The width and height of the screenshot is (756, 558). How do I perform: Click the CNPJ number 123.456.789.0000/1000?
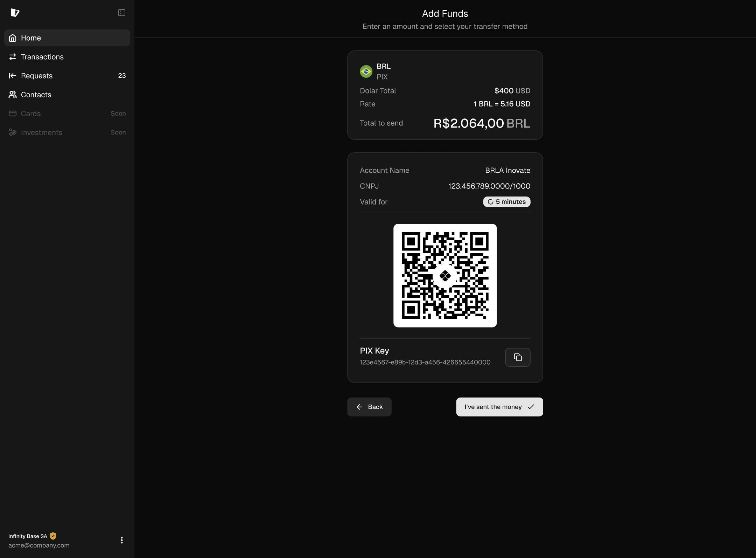[489, 186]
